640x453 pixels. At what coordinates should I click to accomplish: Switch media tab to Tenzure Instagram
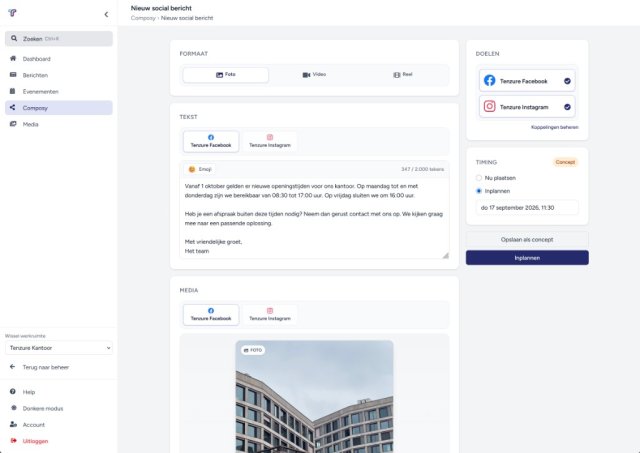pos(270,315)
